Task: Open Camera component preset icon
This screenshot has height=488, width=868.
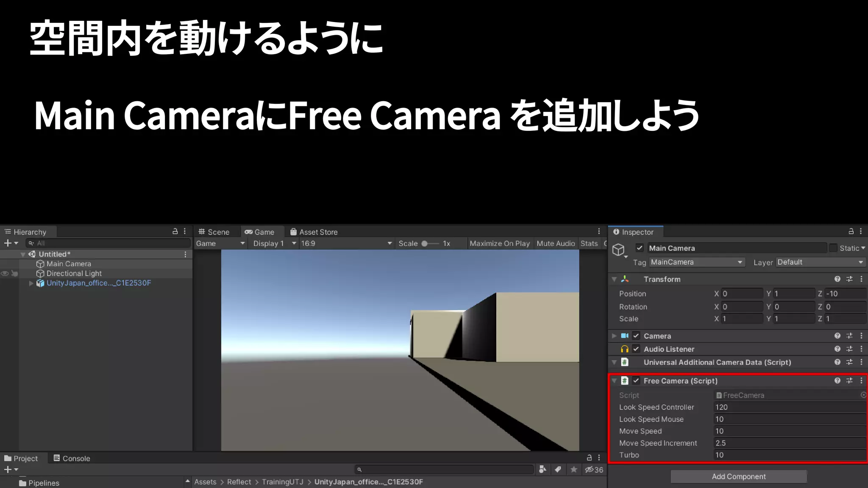Action: pos(849,336)
